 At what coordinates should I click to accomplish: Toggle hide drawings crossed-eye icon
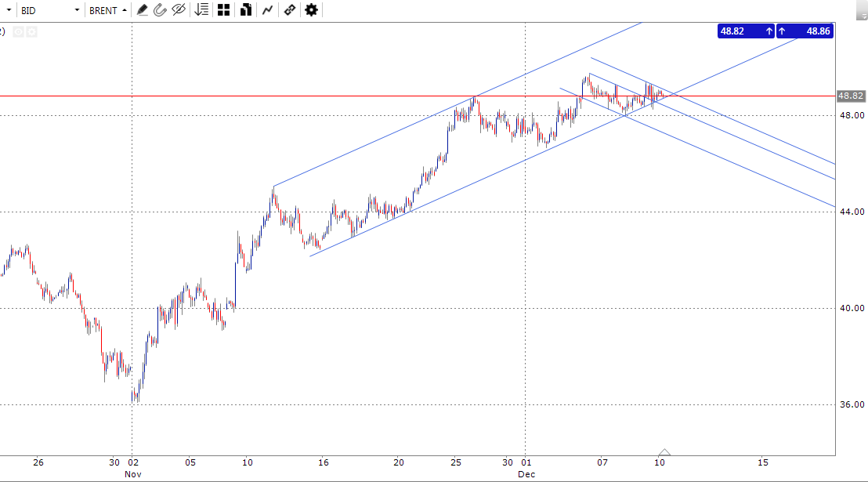click(179, 10)
